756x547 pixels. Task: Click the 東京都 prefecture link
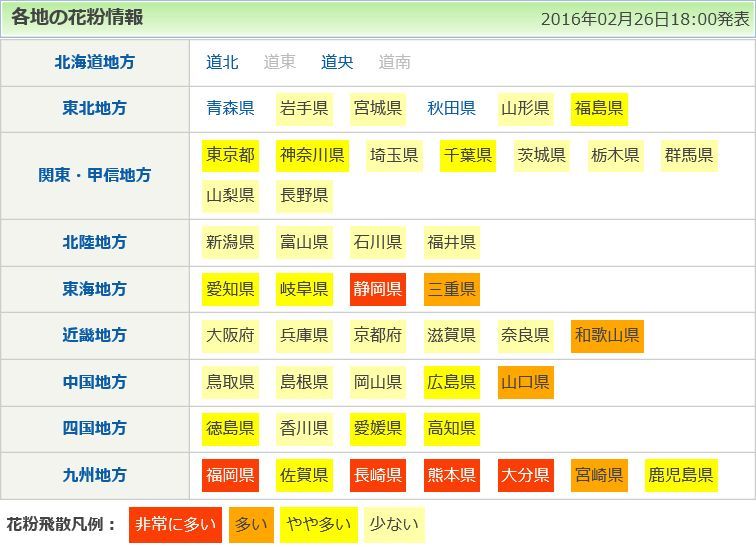[230, 155]
